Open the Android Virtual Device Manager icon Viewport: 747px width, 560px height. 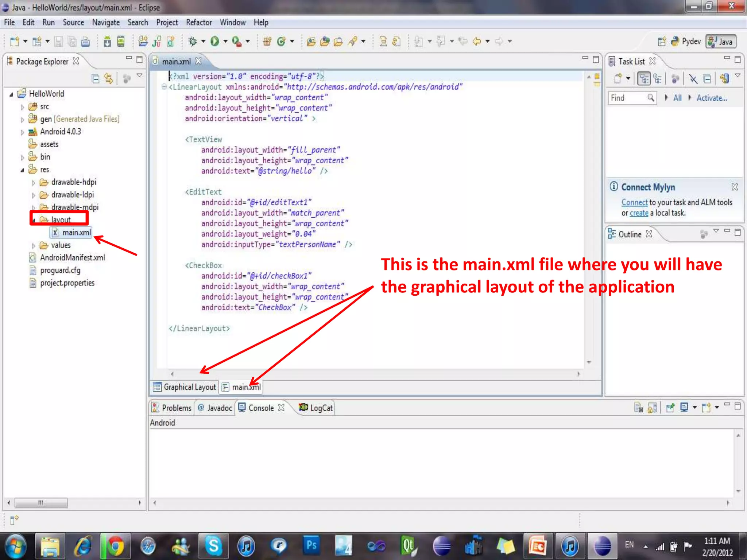tap(121, 42)
